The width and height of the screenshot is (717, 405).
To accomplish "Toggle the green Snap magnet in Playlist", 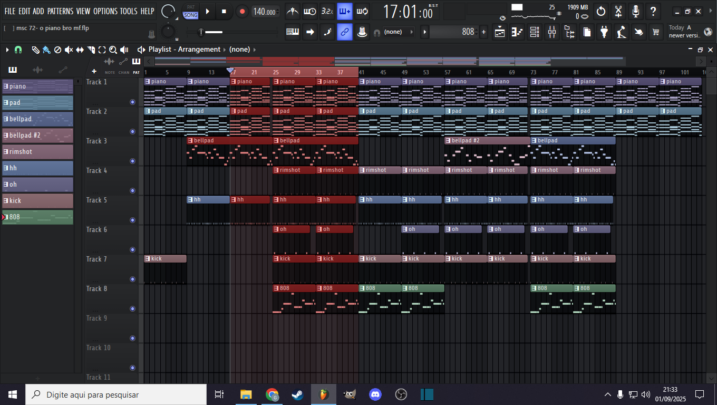I will pyautogui.click(x=18, y=49).
